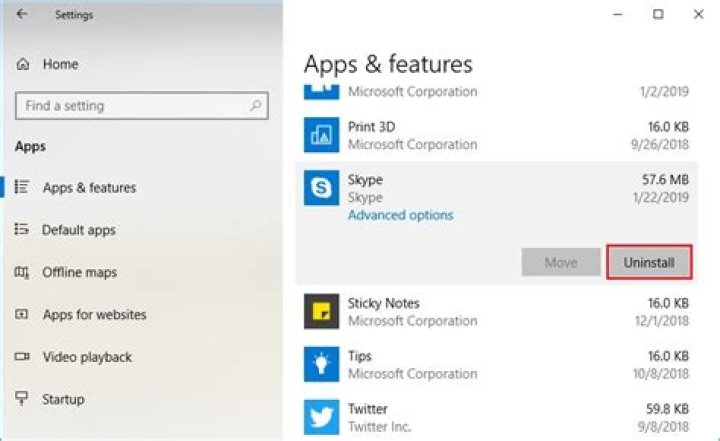Select the Twitter app name
This screenshot has height=441, width=720.
[367, 409]
